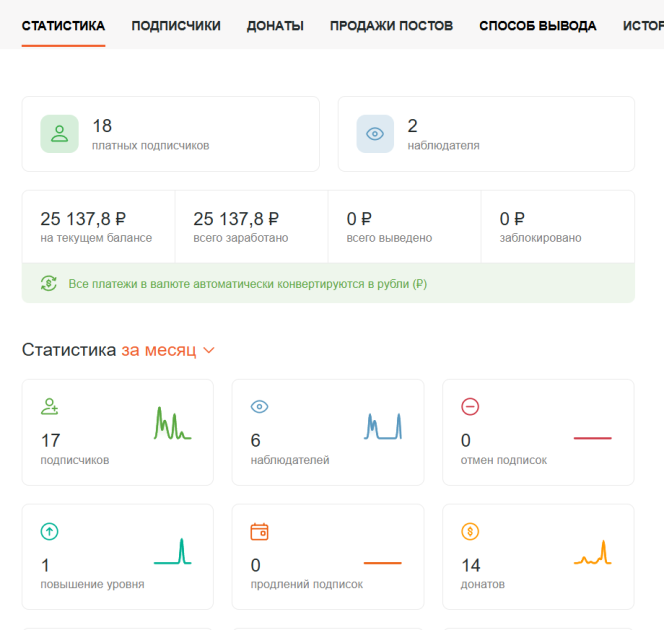The height and width of the screenshot is (630, 664).
Task: Click the small eye icon above 6 наблюдателей
Action: [x=259, y=406]
